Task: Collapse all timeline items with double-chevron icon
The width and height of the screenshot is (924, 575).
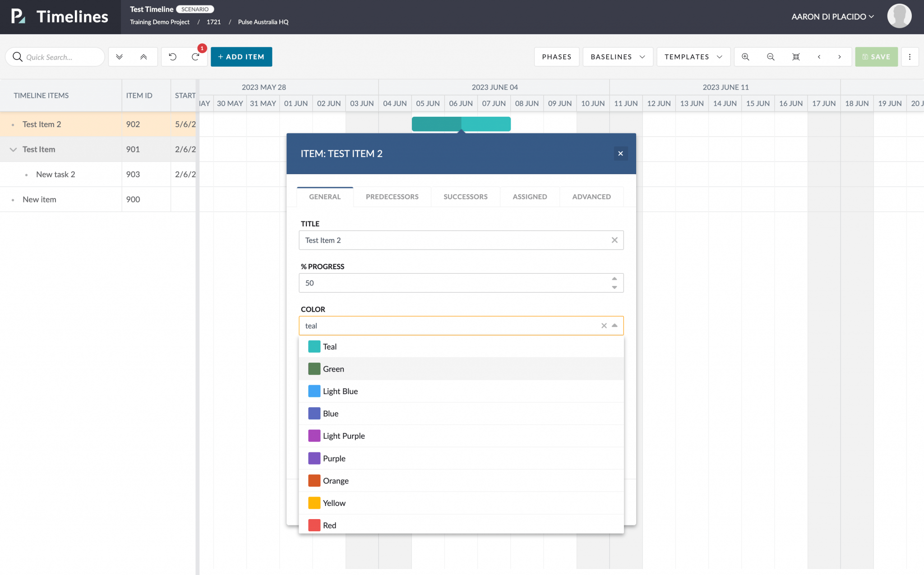Action: pyautogui.click(x=143, y=57)
